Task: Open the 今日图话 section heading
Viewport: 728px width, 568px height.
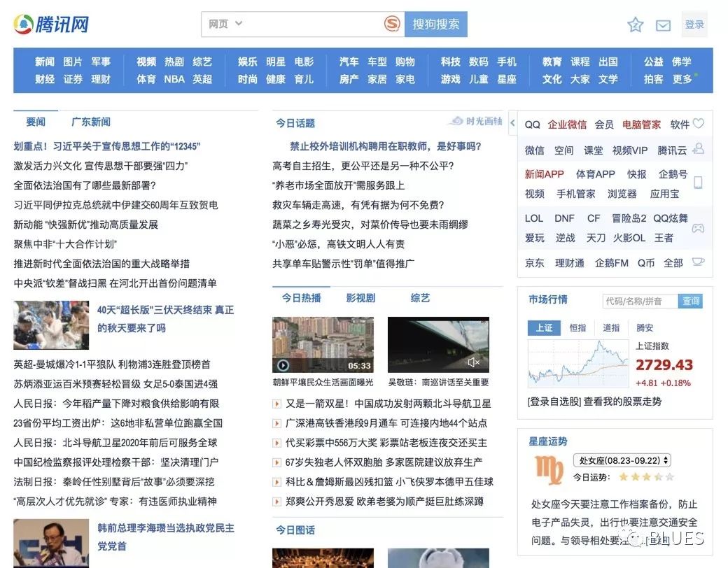Action: pos(295,530)
